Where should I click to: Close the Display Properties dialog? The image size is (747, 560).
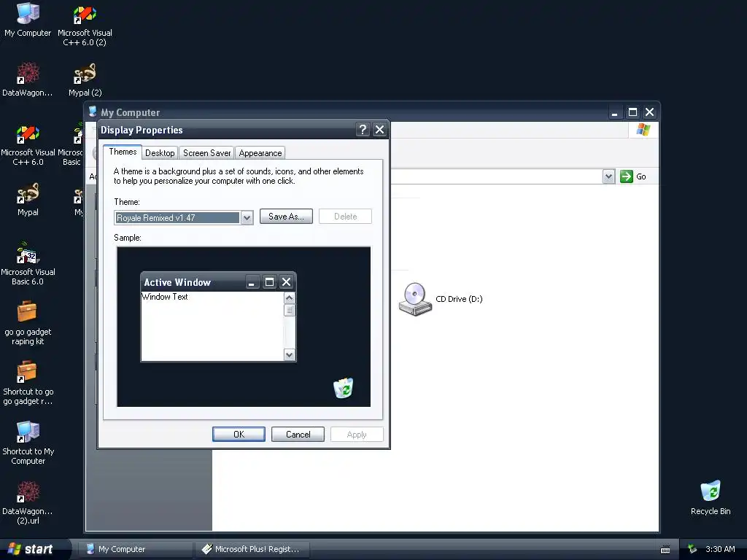(379, 130)
